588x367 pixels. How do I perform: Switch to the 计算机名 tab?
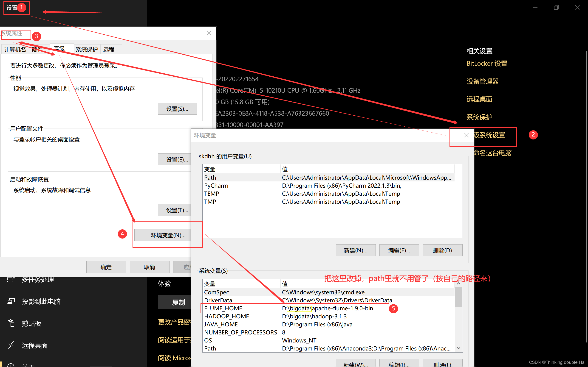pos(14,49)
